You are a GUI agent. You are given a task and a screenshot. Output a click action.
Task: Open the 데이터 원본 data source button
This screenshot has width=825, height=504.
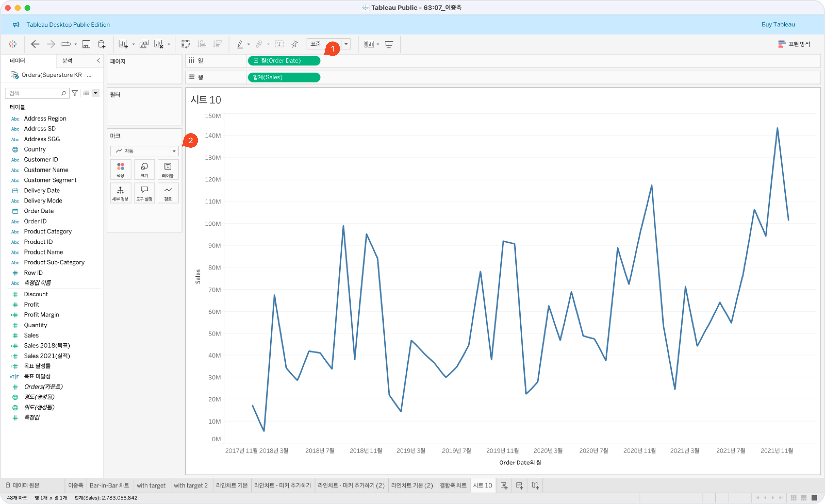point(23,485)
